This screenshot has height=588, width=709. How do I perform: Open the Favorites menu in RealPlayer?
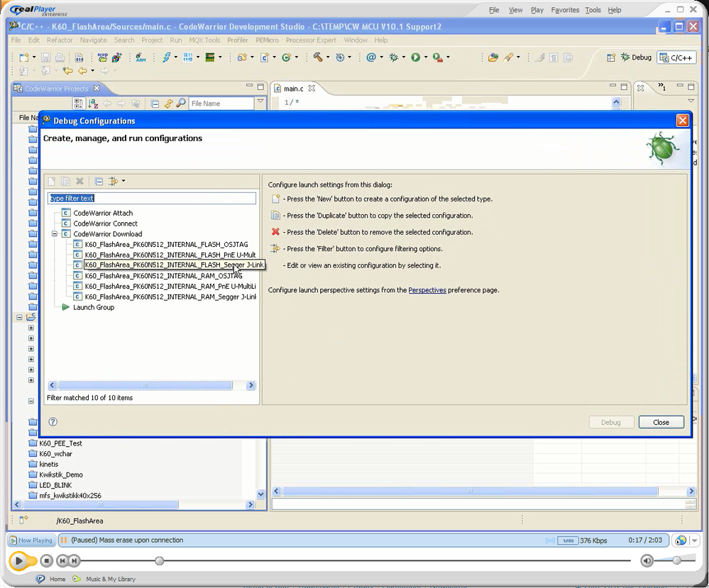coord(565,10)
